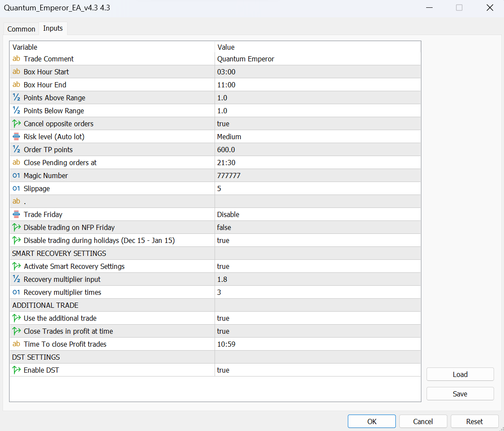The width and height of the screenshot is (504, 431).
Task: Click the Close Pending orders value 21:30
Action: click(318, 163)
